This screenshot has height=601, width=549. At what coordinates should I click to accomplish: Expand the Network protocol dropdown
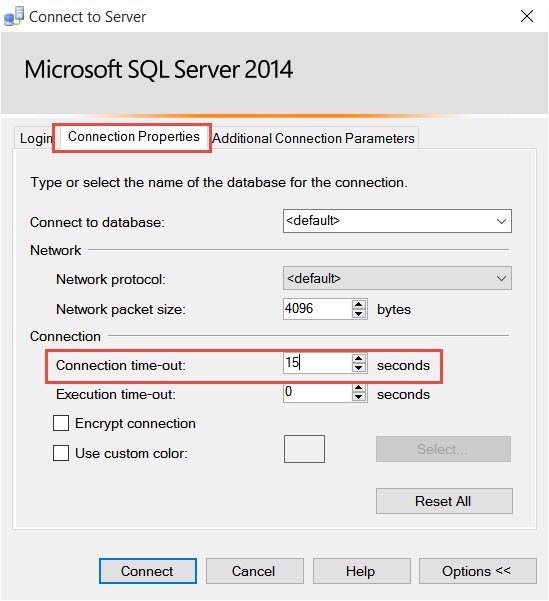pos(397,278)
